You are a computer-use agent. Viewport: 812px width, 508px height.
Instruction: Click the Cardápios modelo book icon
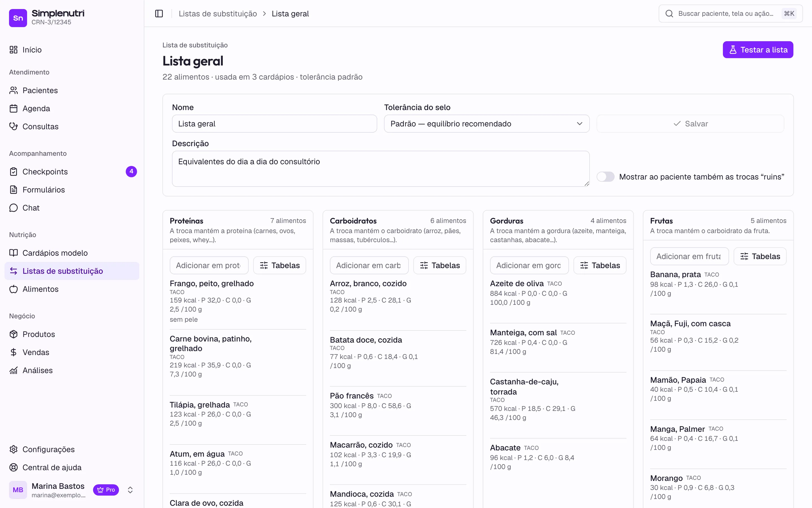[x=14, y=253]
